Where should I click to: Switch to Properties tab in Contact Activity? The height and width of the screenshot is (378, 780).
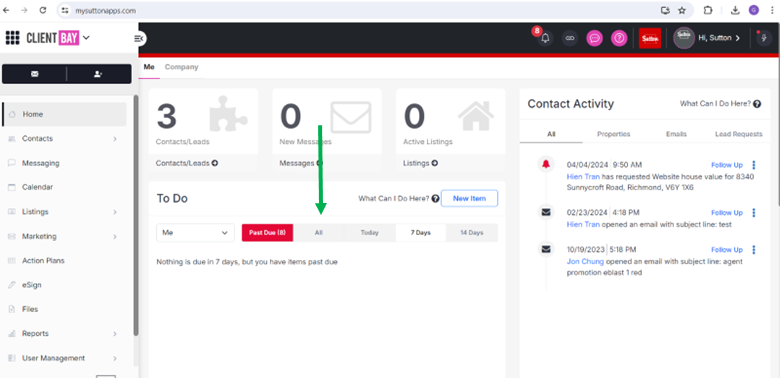[613, 134]
